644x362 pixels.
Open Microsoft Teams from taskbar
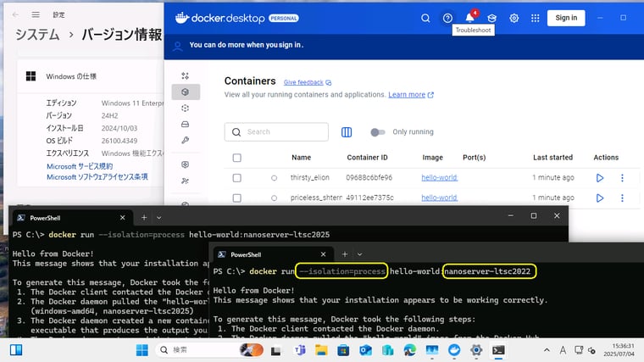[300, 350]
